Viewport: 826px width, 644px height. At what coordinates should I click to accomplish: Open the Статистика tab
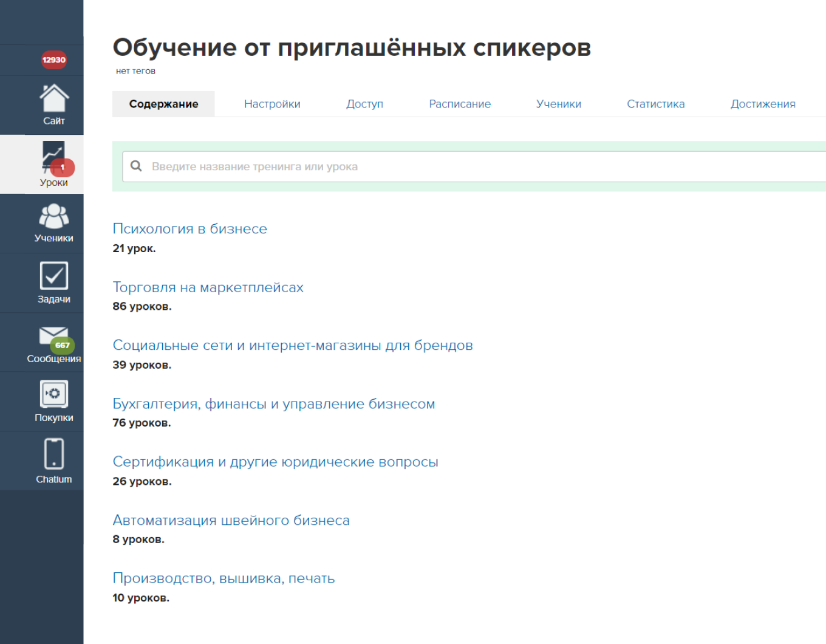(656, 104)
